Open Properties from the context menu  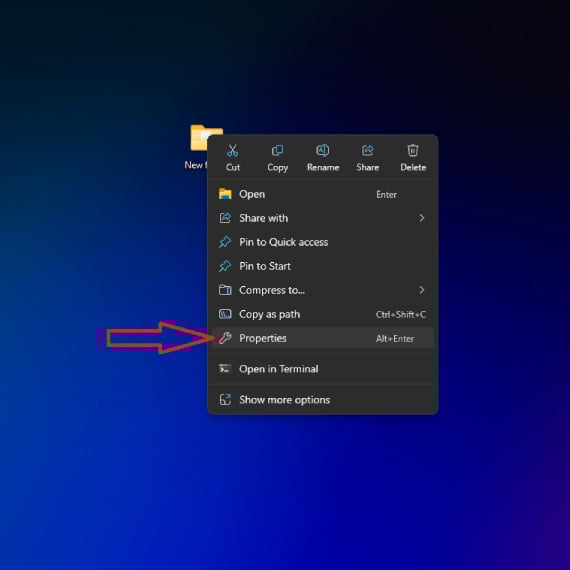[322, 338]
